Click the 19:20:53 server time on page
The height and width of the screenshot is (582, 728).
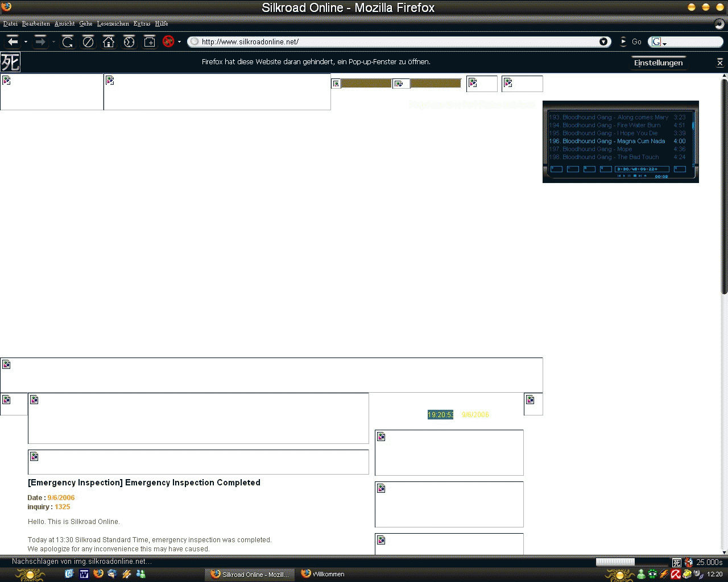click(440, 415)
